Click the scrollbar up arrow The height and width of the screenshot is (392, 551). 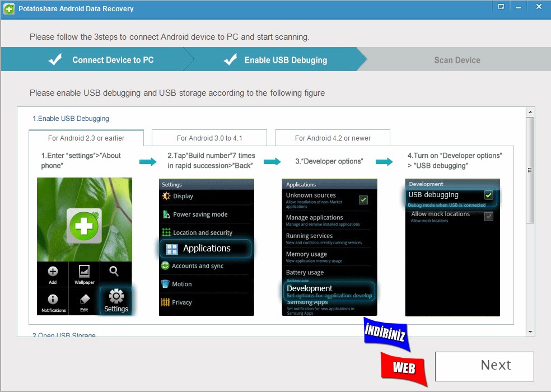530,112
